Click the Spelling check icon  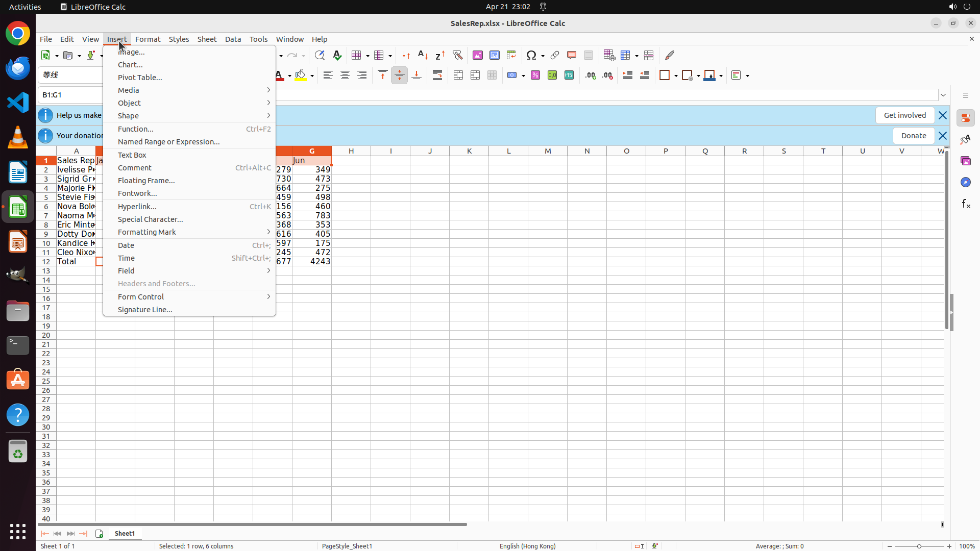pyautogui.click(x=337, y=55)
